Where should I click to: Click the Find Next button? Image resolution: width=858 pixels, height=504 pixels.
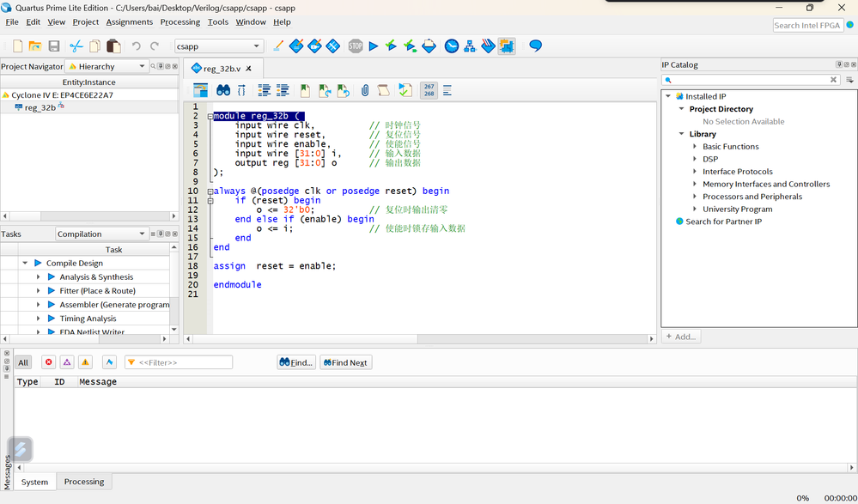click(x=345, y=362)
